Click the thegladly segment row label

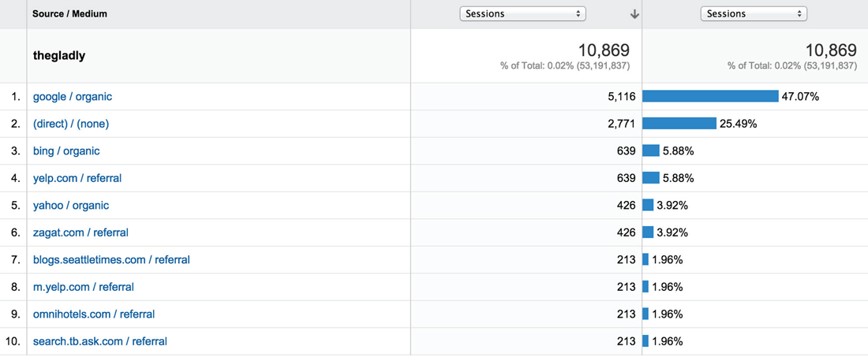point(59,56)
